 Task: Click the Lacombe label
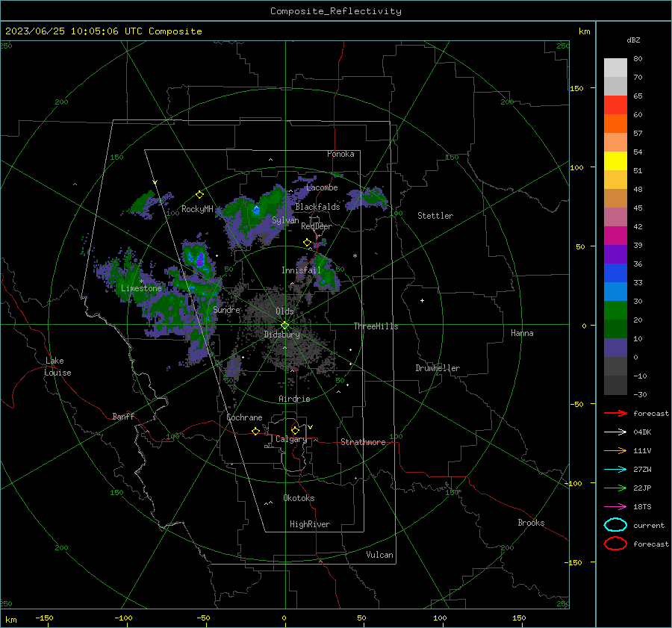(x=322, y=187)
